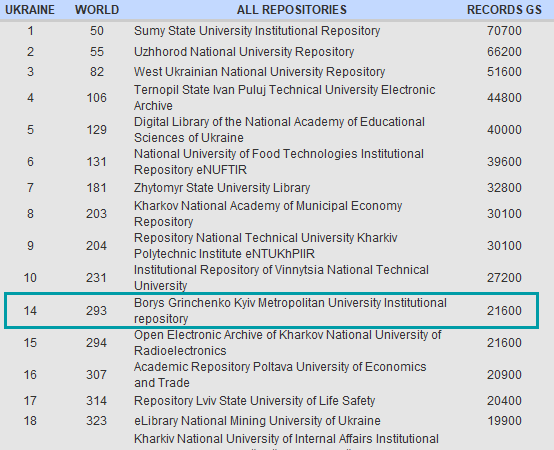Open Ternopil State Ivan Puluj Technical University archive
The image size is (554, 450).
pos(284,98)
